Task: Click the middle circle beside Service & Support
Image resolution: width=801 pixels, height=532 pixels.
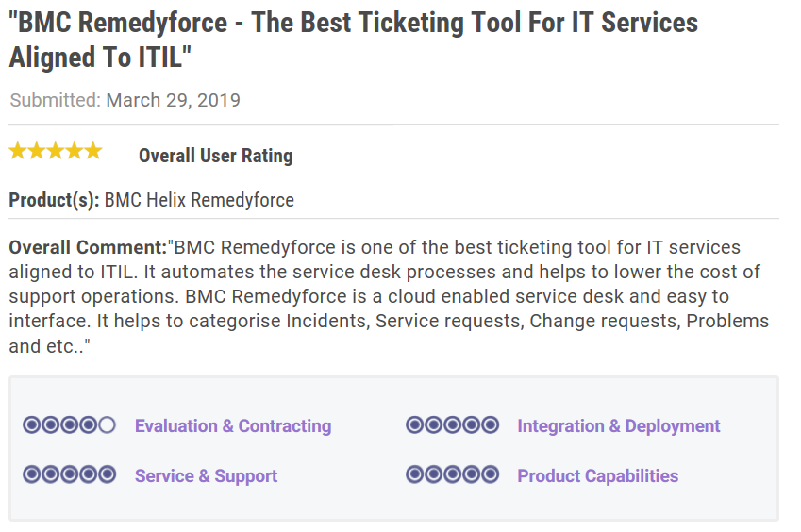Action: [x=70, y=474]
